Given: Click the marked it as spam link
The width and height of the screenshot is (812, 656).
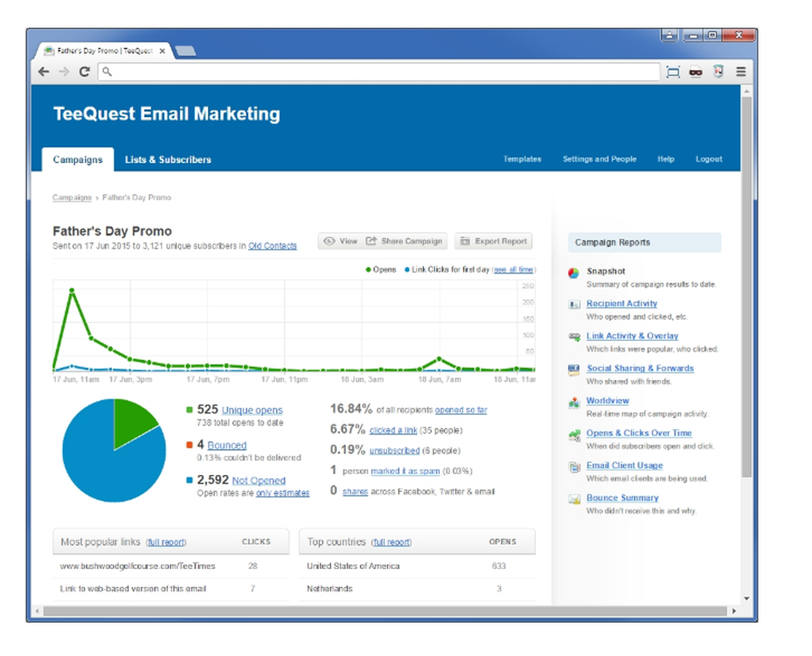Looking at the screenshot, I should (x=405, y=471).
